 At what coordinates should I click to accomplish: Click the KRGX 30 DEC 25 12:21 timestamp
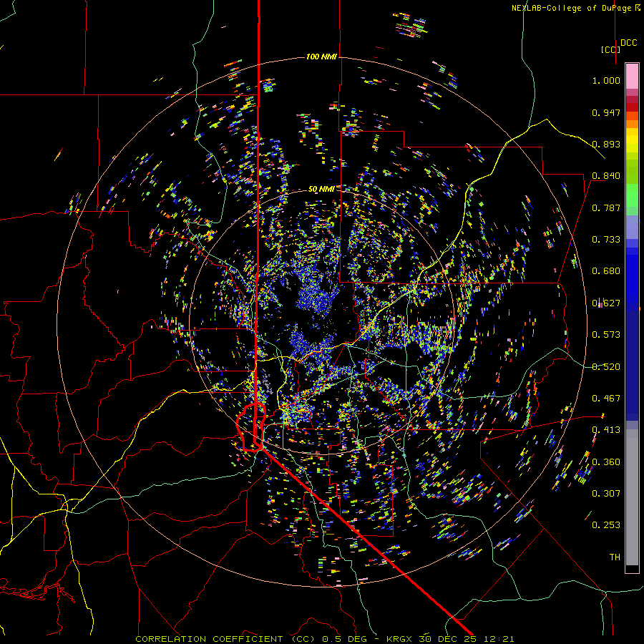(x=450, y=639)
